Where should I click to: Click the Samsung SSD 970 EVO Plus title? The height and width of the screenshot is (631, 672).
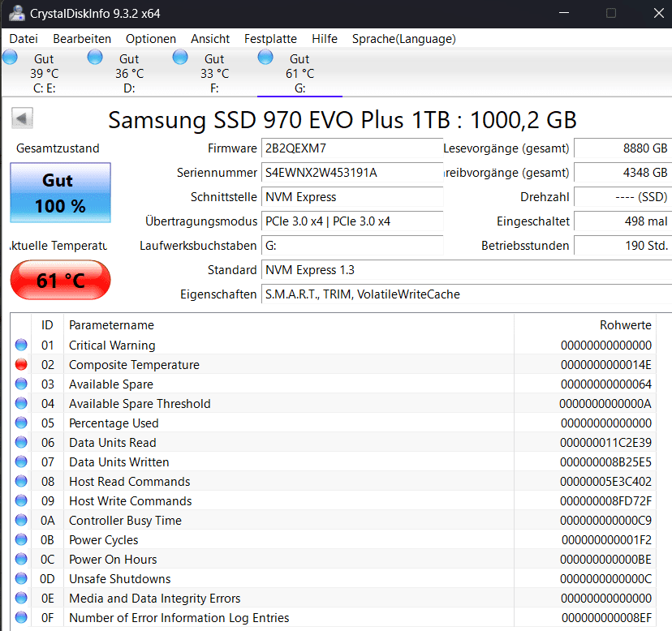point(342,120)
